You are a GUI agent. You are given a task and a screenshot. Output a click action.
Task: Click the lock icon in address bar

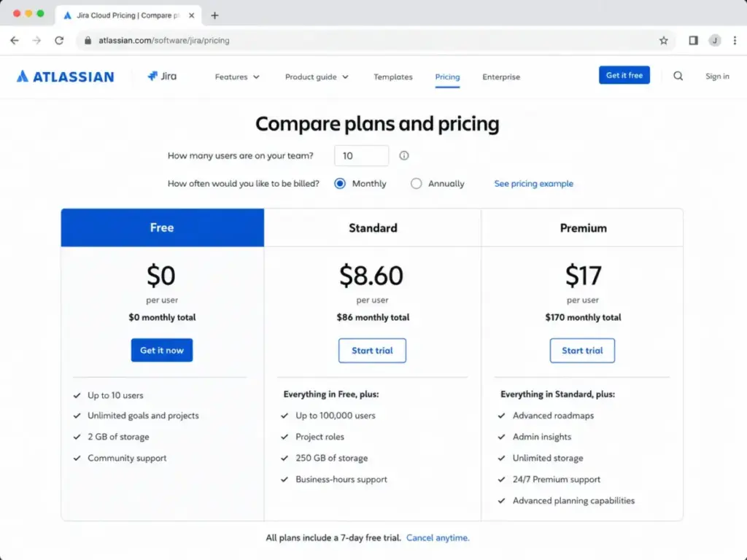[x=88, y=41]
